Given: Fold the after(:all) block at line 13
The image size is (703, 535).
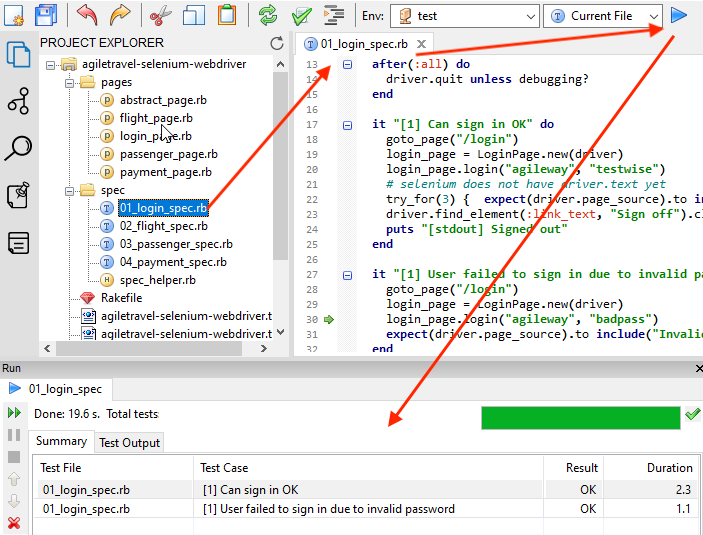Looking at the screenshot, I should [347, 65].
